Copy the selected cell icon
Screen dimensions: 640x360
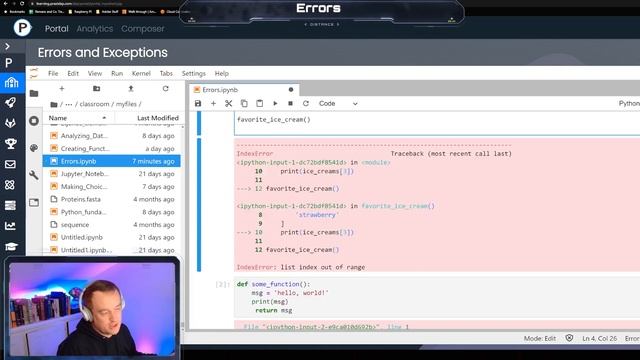point(244,104)
